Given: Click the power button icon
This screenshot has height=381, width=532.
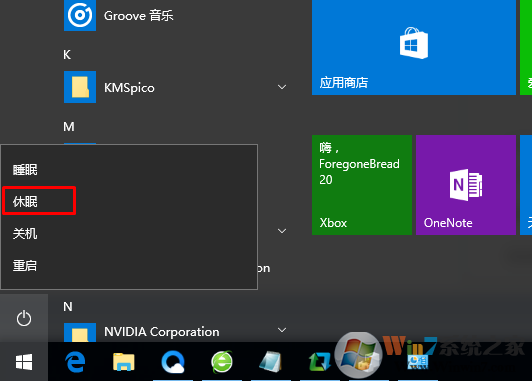Looking at the screenshot, I should pyautogui.click(x=24, y=319).
